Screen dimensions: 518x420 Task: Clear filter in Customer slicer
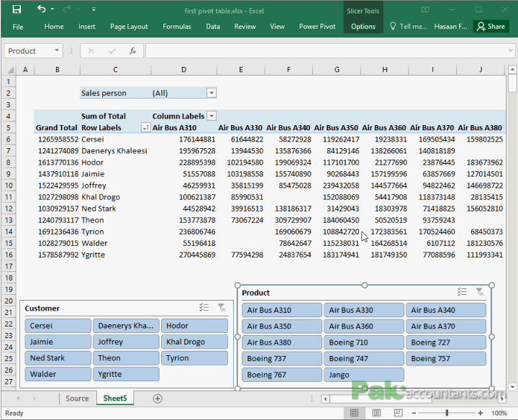[222, 308]
